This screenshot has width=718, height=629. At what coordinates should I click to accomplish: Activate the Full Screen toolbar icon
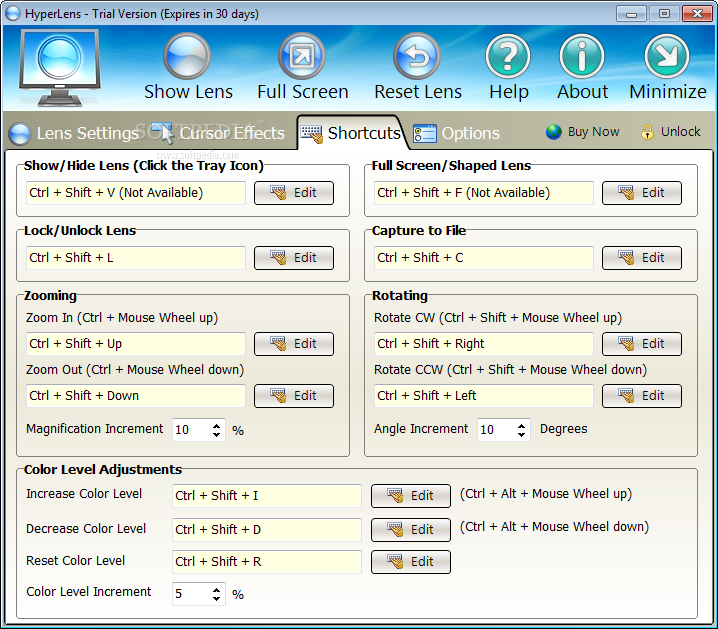(x=302, y=57)
